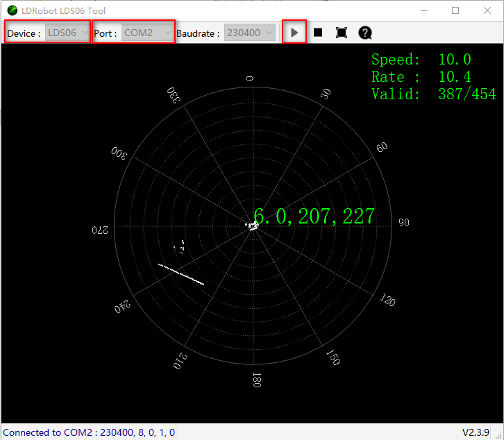Maximize the LDS06 Tool window

click(x=455, y=10)
